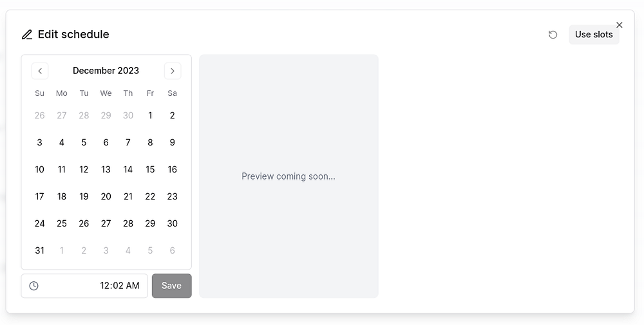Viewport: 644px width, 325px height.
Task: Click the pencil edit icon
Action: pos(27,35)
